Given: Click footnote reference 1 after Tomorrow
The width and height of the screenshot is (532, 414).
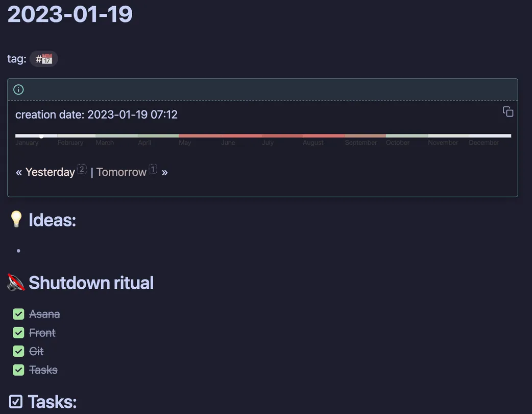Looking at the screenshot, I should [x=153, y=169].
